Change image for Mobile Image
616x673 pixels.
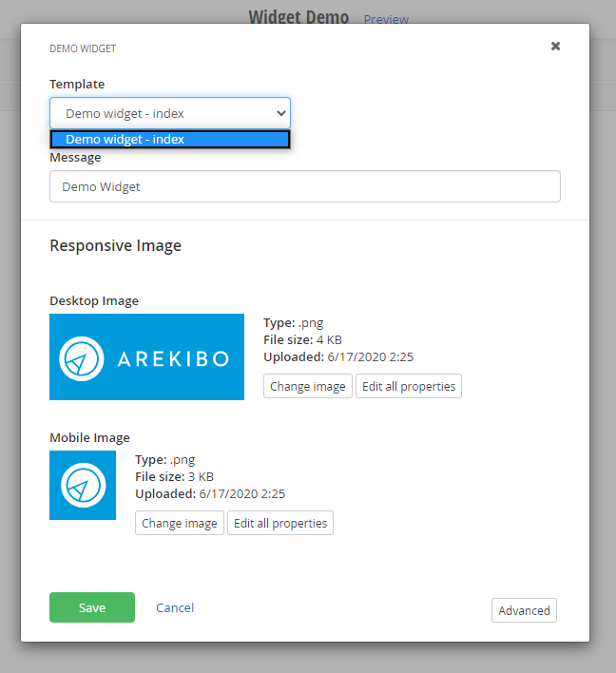coord(180,523)
